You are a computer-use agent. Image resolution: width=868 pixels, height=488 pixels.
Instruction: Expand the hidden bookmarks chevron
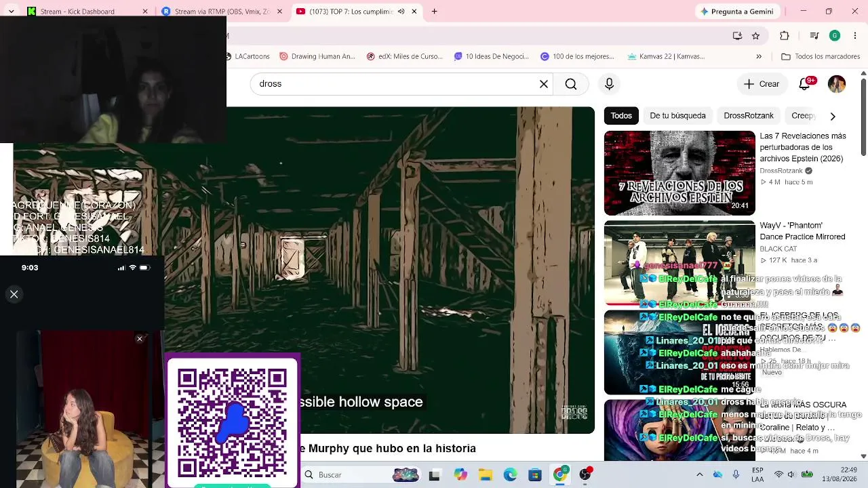[759, 56]
